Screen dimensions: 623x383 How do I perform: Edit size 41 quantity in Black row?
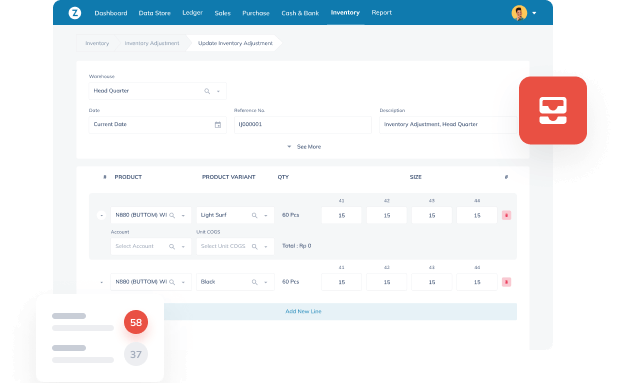coord(342,282)
